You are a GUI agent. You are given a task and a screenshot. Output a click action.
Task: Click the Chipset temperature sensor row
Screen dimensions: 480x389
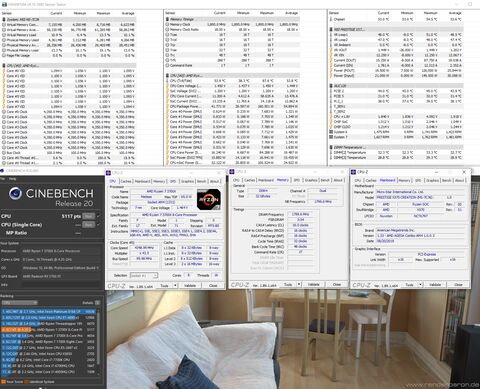click(396, 19)
